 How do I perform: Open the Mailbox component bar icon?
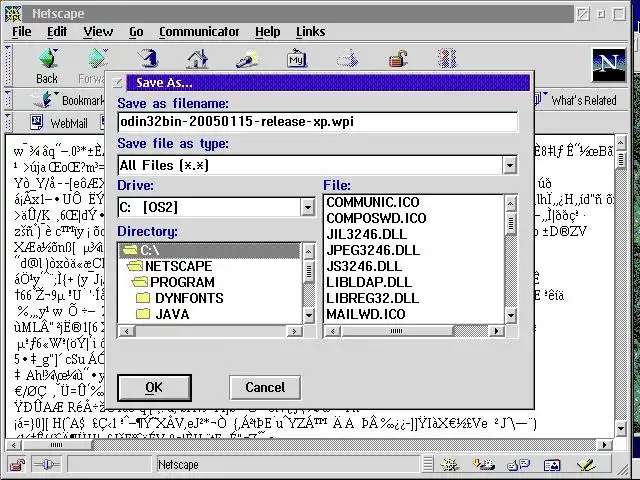click(483, 464)
